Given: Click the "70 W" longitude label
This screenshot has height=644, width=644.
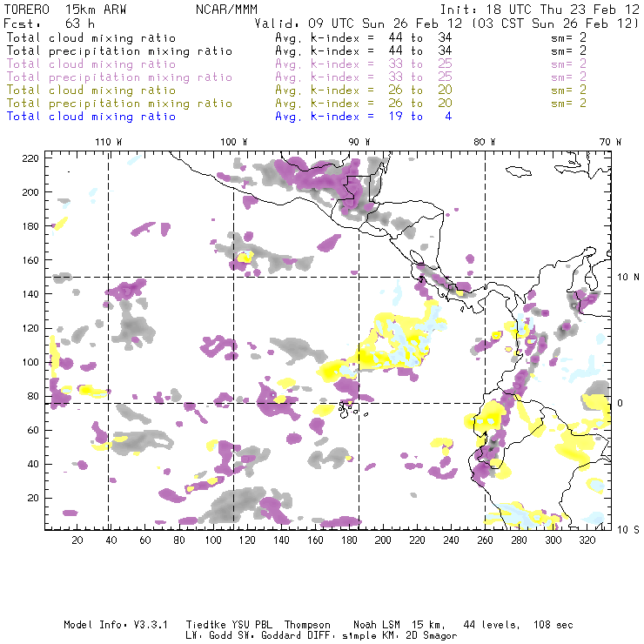Looking at the screenshot, I should [x=610, y=142].
